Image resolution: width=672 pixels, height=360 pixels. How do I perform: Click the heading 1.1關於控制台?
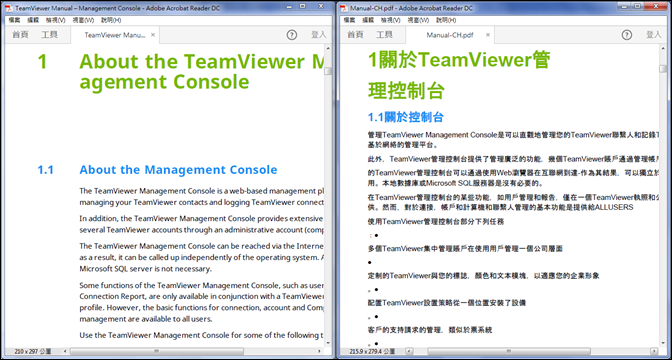coord(406,117)
